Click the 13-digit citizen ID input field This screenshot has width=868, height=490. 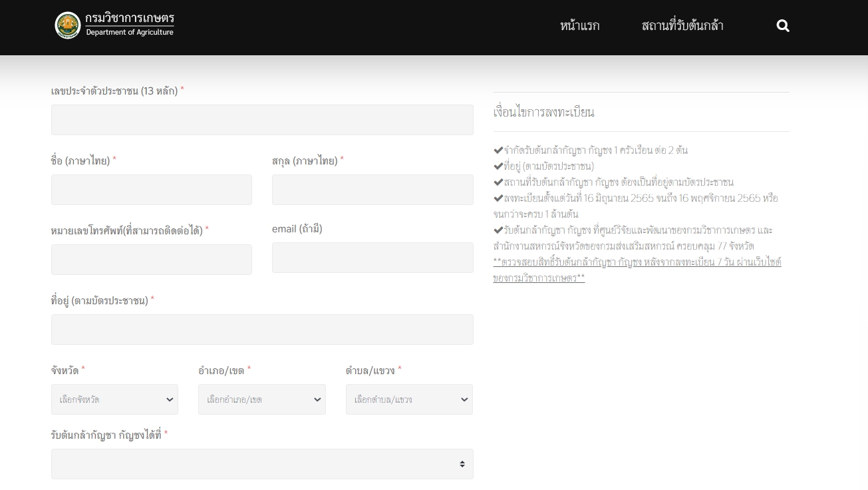pyautogui.click(x=261, y=120)
